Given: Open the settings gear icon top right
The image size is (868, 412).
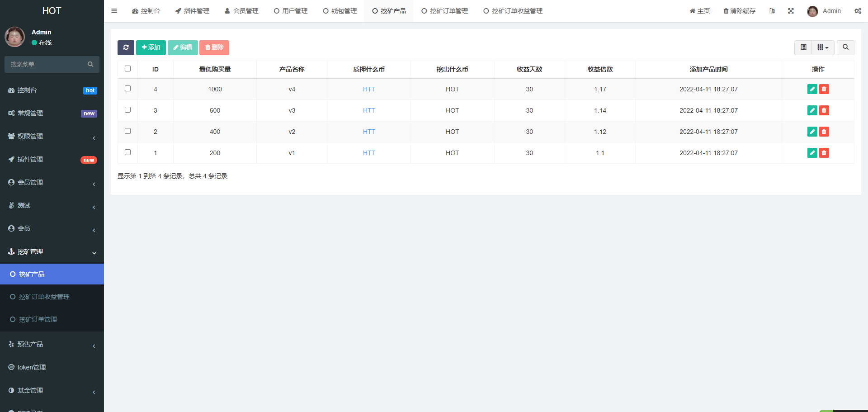Looking at the screenshot, I should 858,10.
